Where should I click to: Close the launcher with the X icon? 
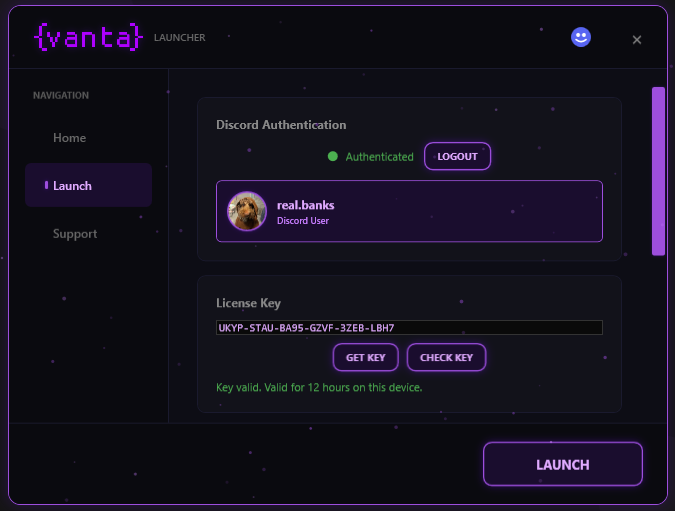[x=637, y=40]
